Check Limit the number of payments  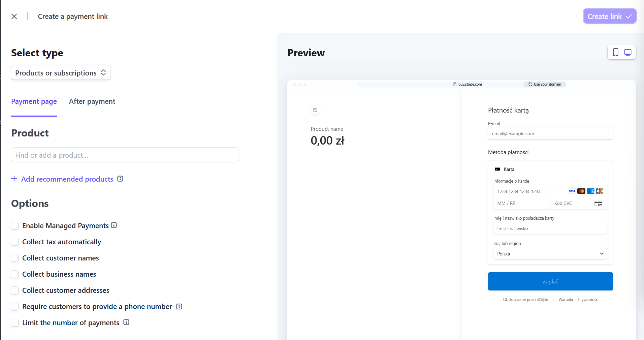click(15, 322)
